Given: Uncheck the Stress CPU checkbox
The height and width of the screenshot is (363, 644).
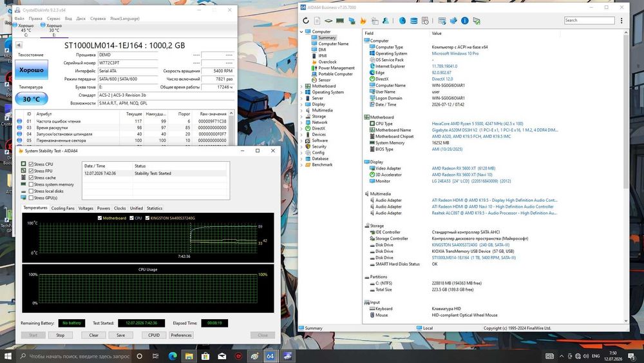Looking at the screenshot, I should click(31, 164).
